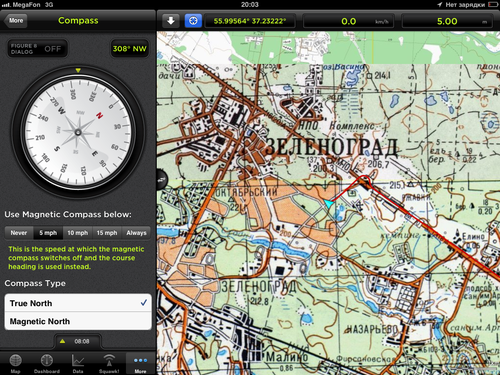The height and width of the screenshot is (375, 500).
Task: Tap the coordinates display field
Action: 249,21
